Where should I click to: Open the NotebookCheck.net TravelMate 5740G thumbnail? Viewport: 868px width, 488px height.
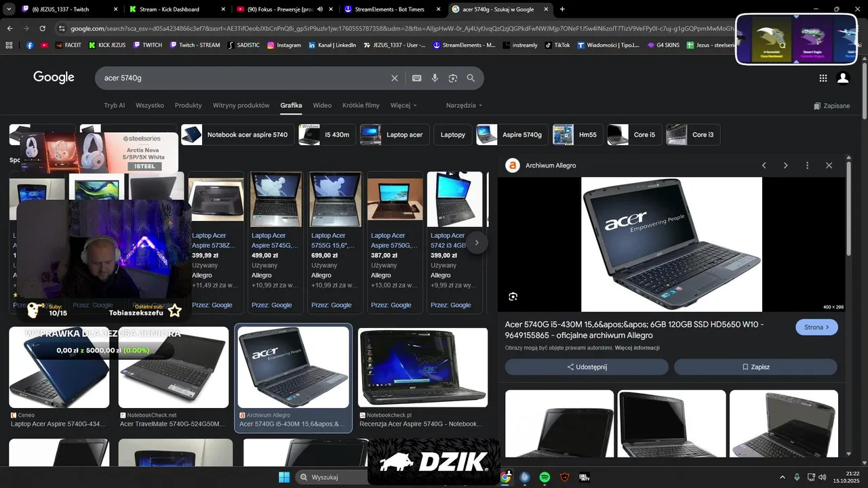point(174,367)
